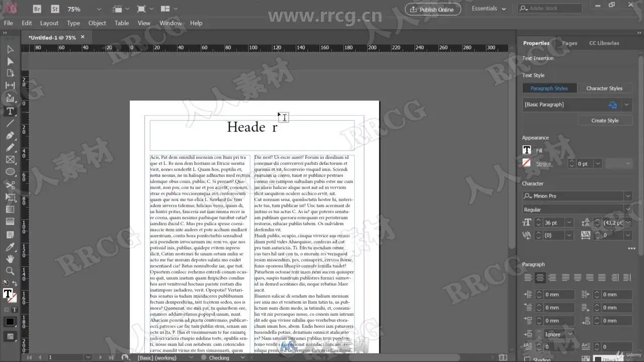Screen dimensions: 644x362
Task: Click the Paragraph Styles button
Action: pos(549,88)
